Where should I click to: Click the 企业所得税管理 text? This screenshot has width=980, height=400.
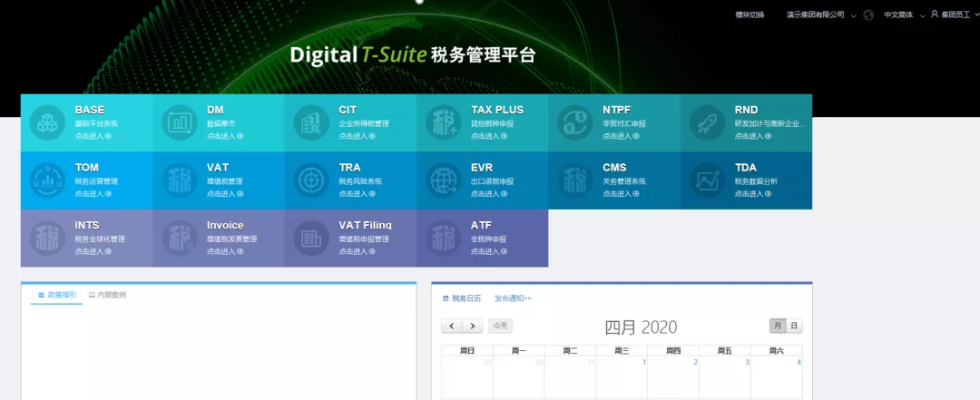(364, 123)
